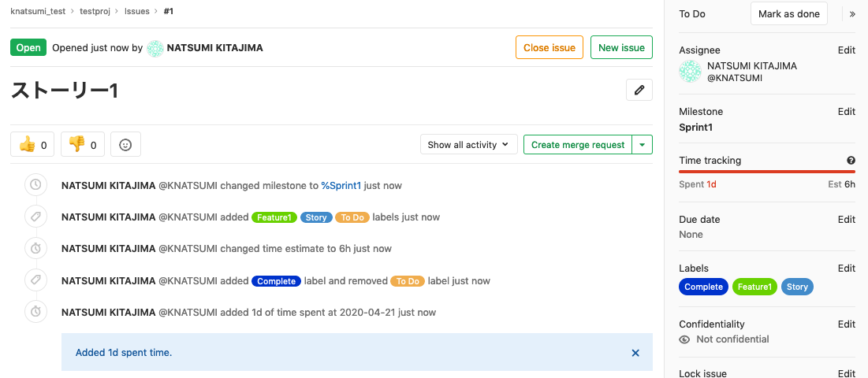This screenshot has height=378, width=868.
Task: Click the Create merge request button
Action: tap(578, 144)
